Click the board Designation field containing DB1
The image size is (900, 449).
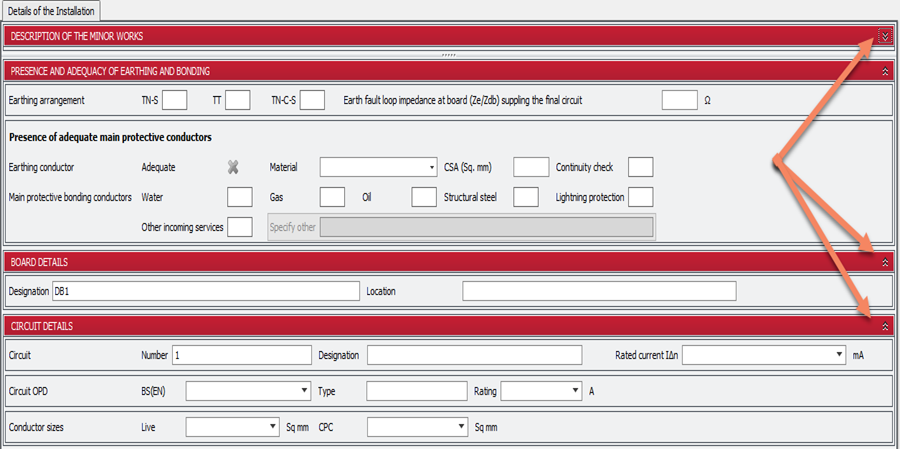tap(205, 291)
